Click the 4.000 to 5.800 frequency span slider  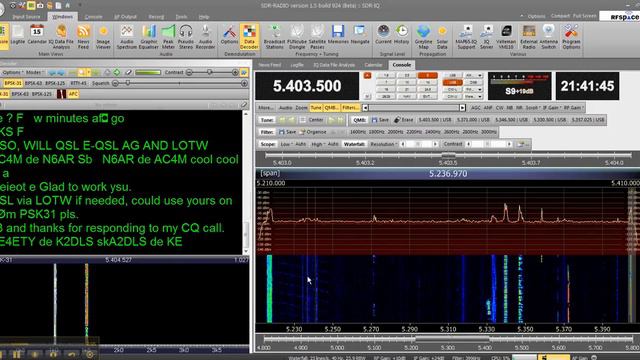(x=448, y=339)
